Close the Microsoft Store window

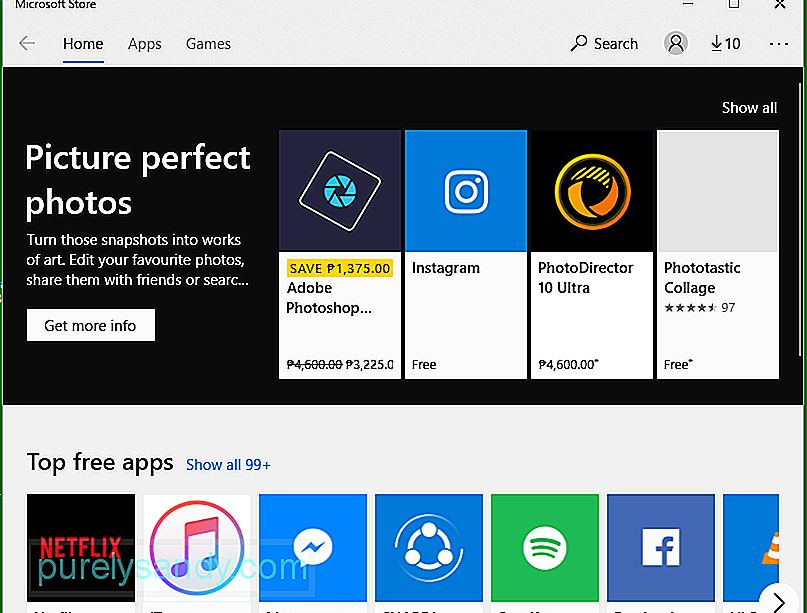[780, 5]
